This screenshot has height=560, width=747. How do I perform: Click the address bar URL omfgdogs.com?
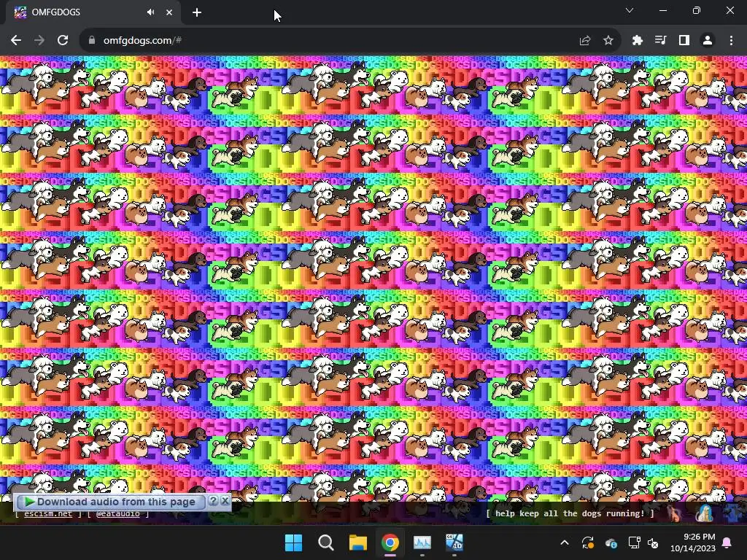(142, 41)
